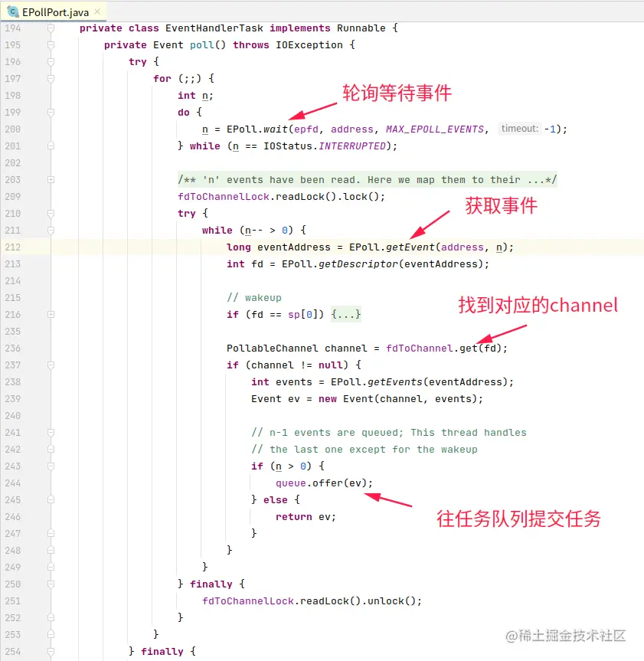Collapse the if (n > 0) block at line 243
The height and width of the screenshot is (661, 644).
point(51,466)
